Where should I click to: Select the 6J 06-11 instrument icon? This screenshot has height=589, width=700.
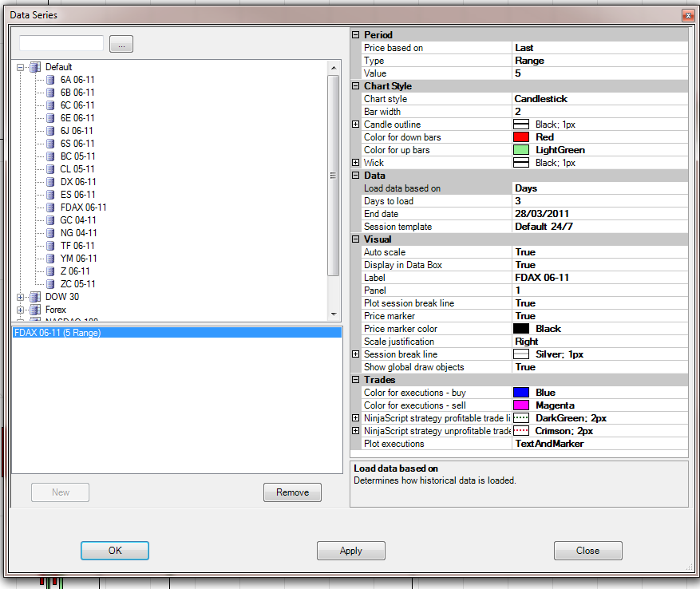(51, 131)
